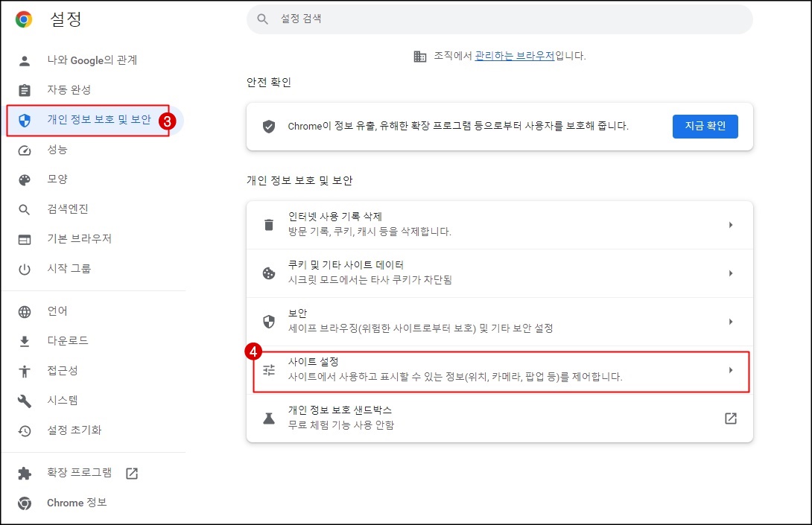Click the external link icon on 개인 정보 보호 샌드박스
The width and height of the screenshot is (812, 525).
pos(730,418)
